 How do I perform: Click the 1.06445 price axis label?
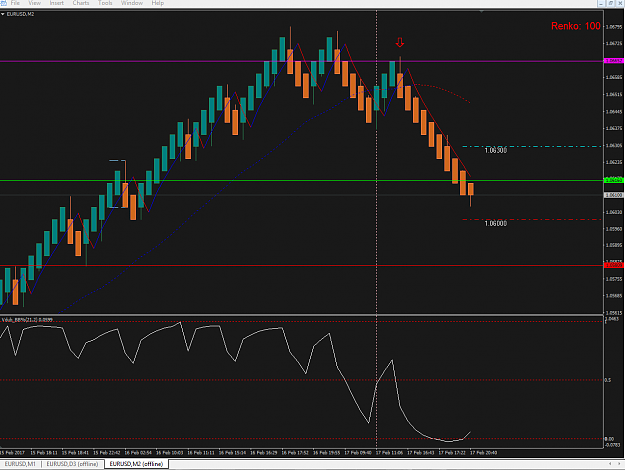pos(614,112)
